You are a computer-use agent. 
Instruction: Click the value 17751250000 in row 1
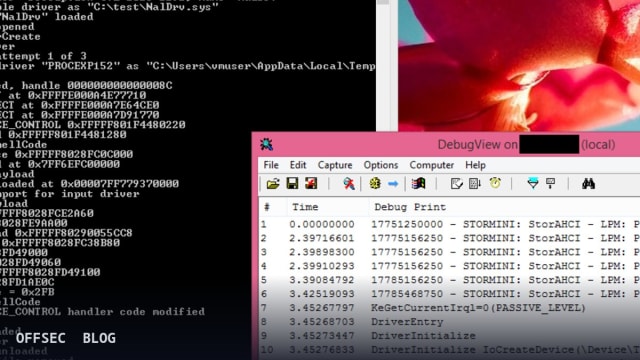click(x=407, y=224)
